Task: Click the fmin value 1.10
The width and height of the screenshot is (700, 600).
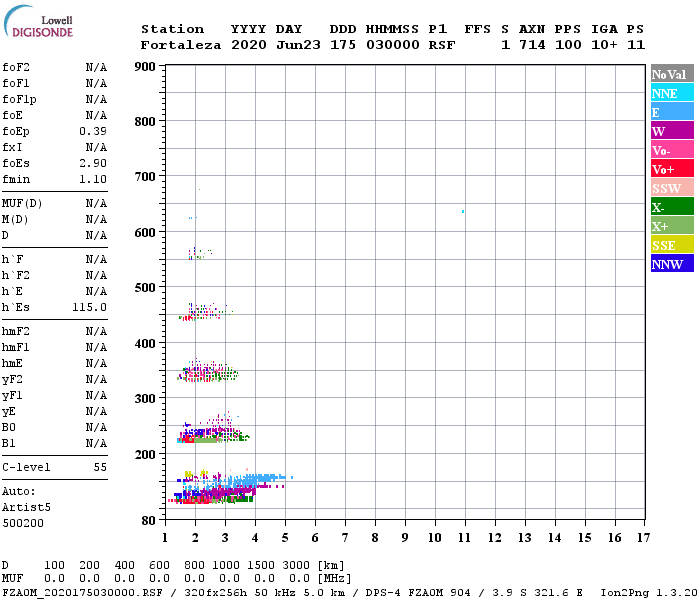Action: tap(93, 179)
